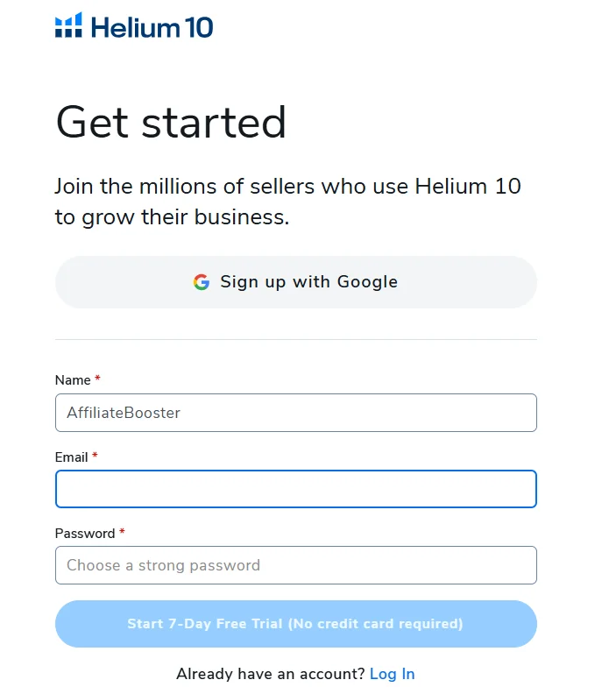Click the Helium 10 bar-chart logo icon
This screenshot has width=616, height=694.
point(68,26)
